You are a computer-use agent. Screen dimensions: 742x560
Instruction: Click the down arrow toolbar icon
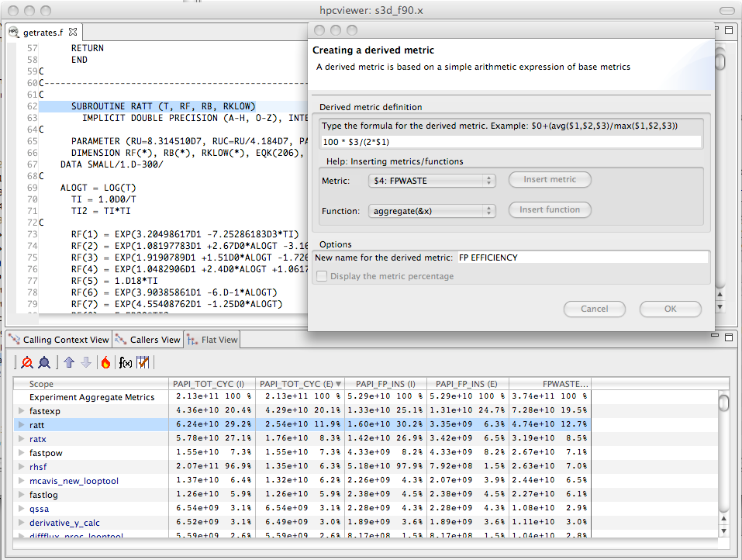(x=85, y=362)
